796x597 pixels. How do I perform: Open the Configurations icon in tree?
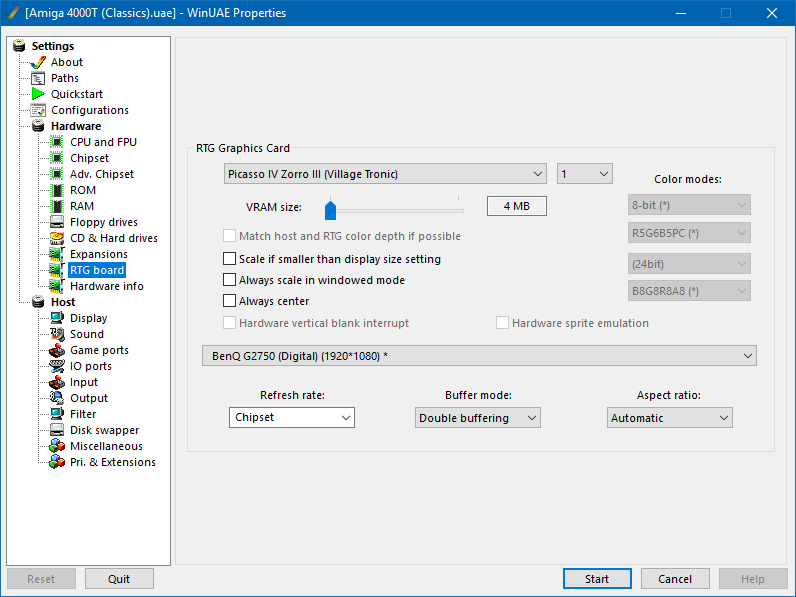coord(38,110)
